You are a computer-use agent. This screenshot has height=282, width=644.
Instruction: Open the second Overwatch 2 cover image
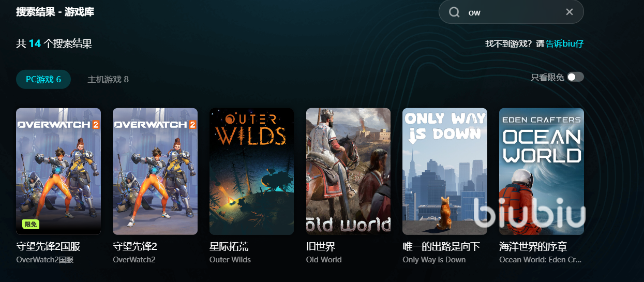[x=155, y=171]
